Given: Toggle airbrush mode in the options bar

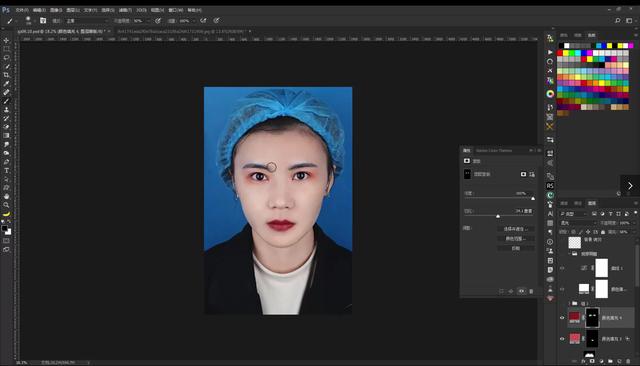Looking at the screenshot, I should [x=203, y=20].
